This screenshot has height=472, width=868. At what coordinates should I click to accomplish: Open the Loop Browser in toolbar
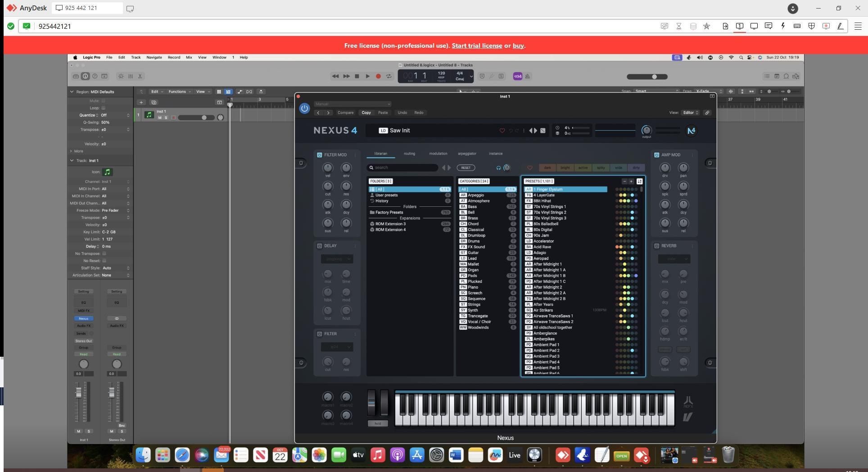[786, 77]
